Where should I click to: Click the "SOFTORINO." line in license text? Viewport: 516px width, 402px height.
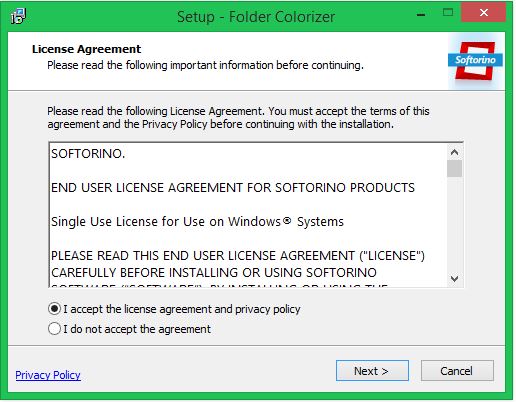88,154
